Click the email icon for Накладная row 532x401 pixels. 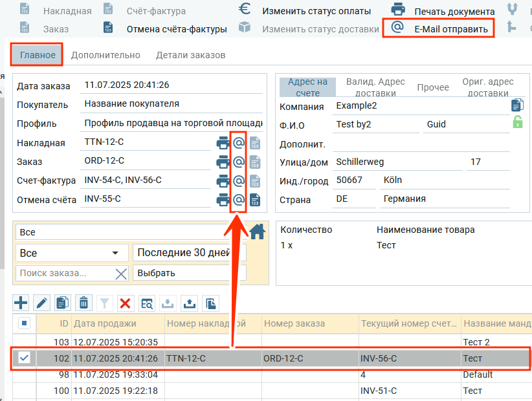click(238, 143)
